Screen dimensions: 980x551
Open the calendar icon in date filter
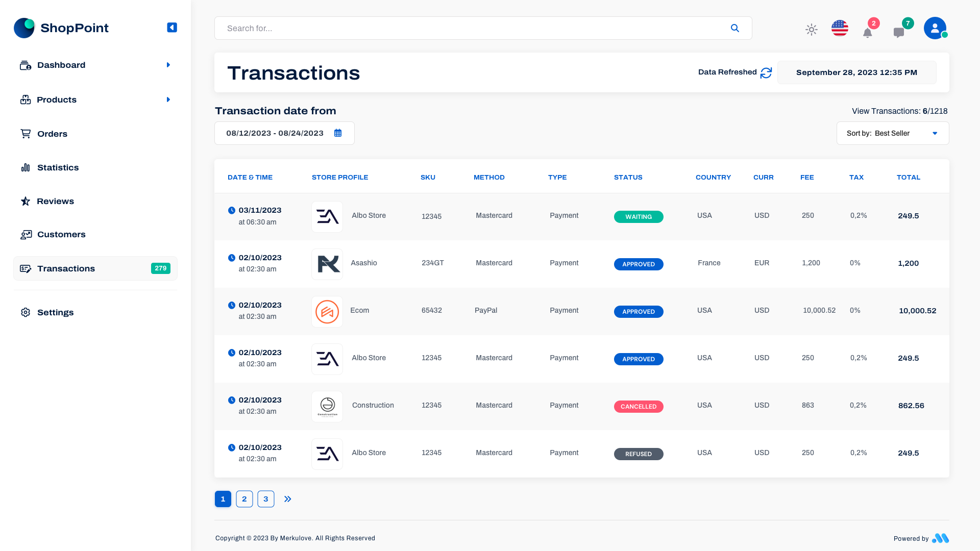pos(338,133)
